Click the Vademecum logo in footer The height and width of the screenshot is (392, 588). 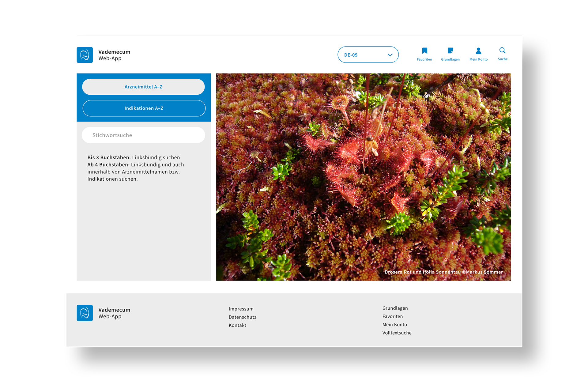point(85,313)
